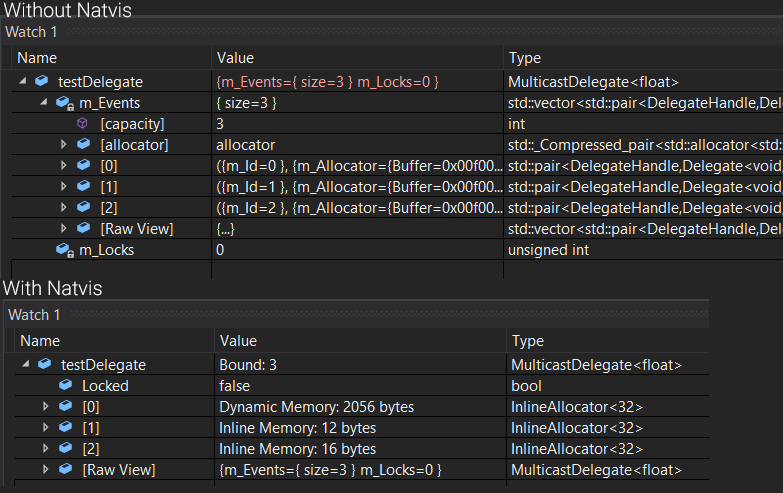Viewport: 783px width, 493px height.
Task: Click the Value column header in top watch
Action: pos(235,58)
